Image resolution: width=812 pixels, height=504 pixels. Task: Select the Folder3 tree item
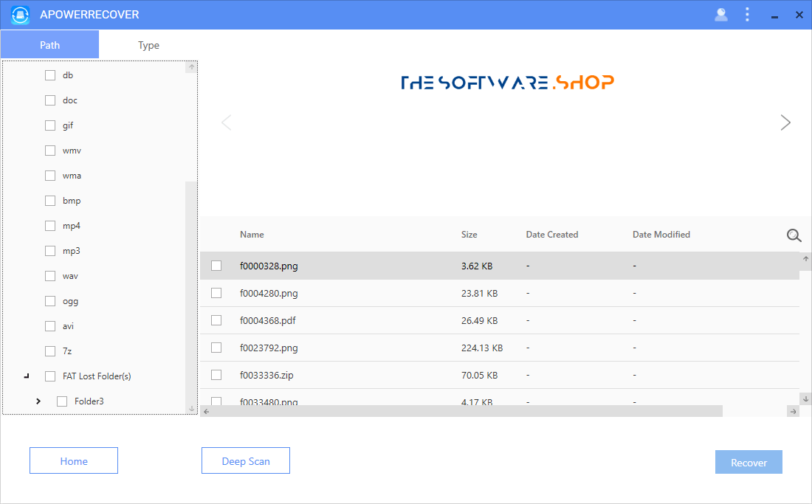(89, 401)
